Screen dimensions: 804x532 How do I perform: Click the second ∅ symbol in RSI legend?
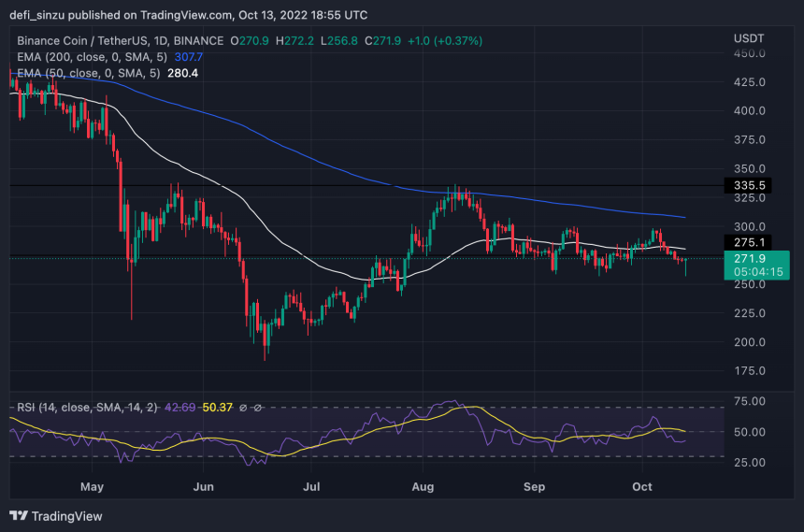click(x=258, y=408)
